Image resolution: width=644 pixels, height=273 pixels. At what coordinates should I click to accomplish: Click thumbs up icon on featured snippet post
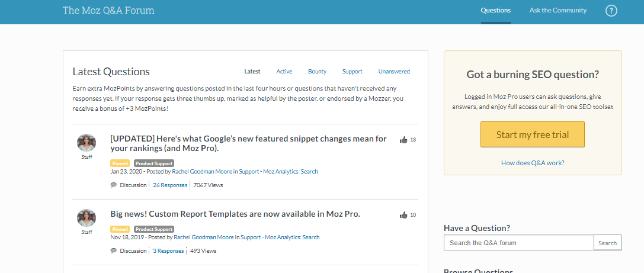(x=403, y=140)
